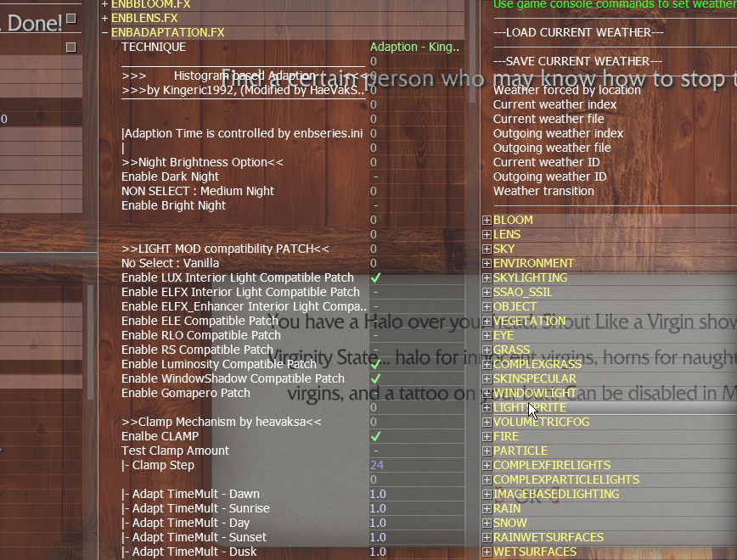Image resolution: width=737 pixels, height=560 pixels.
Task: Expand the ENBBLOOM.FX shader group
Action: 104,4
